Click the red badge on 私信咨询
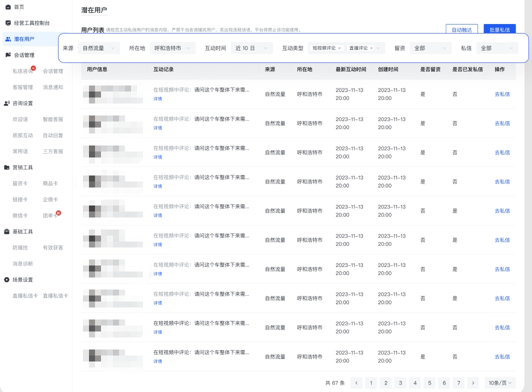 (33, 68)
